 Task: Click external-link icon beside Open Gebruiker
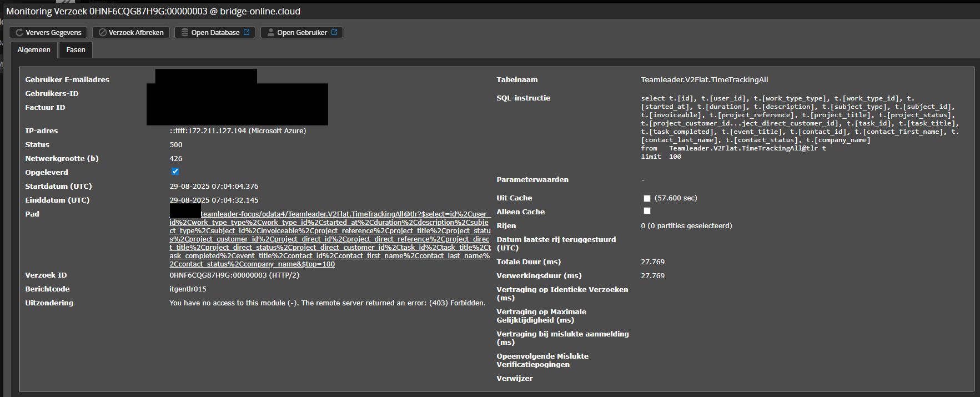[x=334, y=33]
